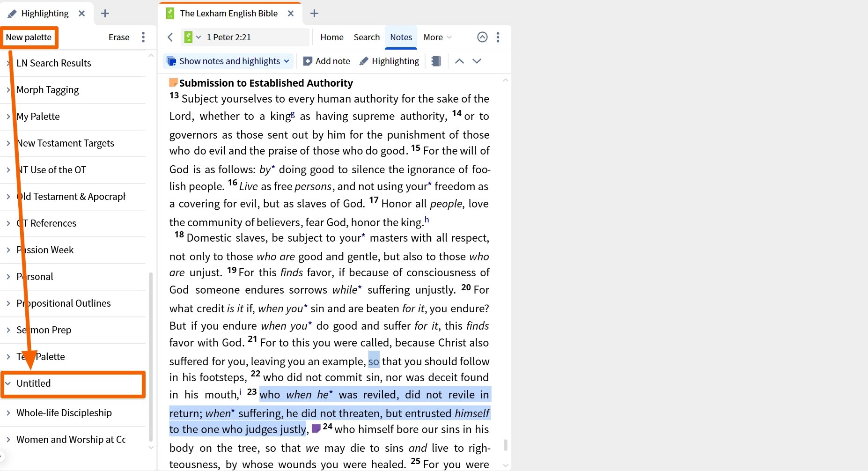
Task: Click verse number 23
Action: (252, 391)
